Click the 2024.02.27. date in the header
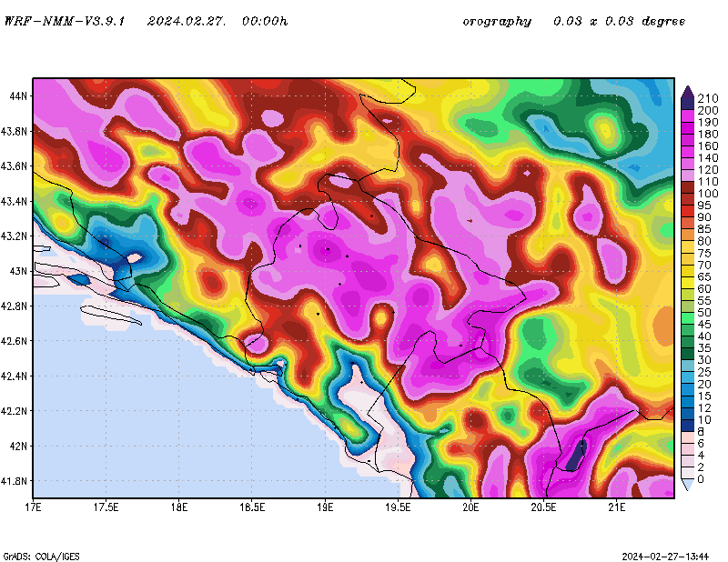Screen dimensions: 728x562 [x=187, y=21]
